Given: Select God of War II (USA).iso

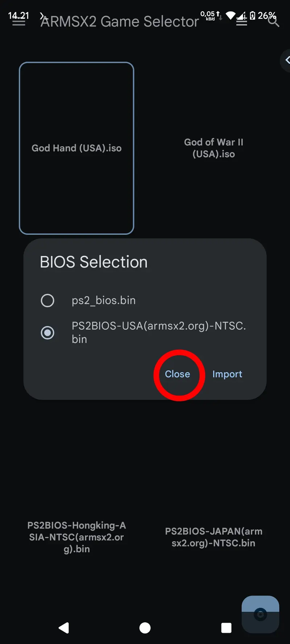Looking at the screenshot, I should coord(214,148).
